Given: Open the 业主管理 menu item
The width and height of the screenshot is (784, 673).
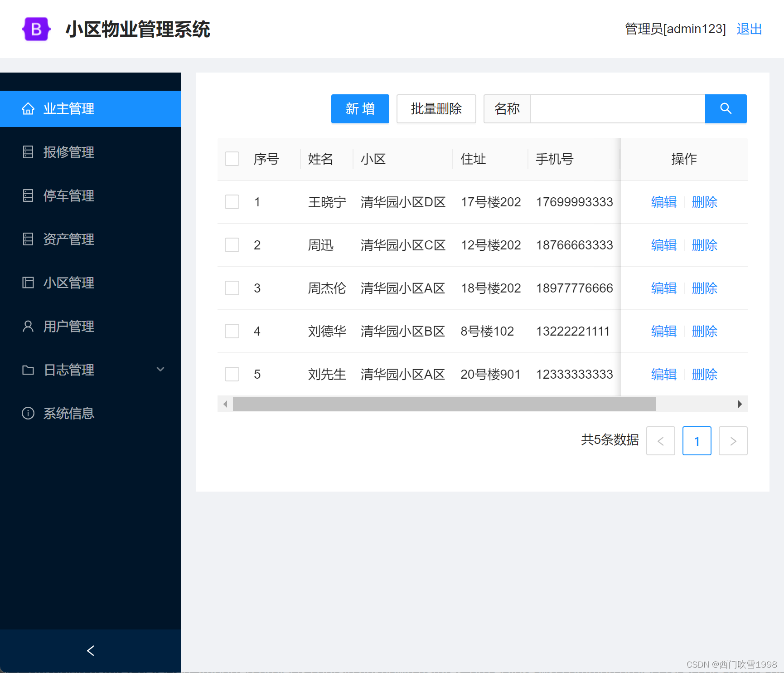Looking at the screenshot, I should (91, 109).
